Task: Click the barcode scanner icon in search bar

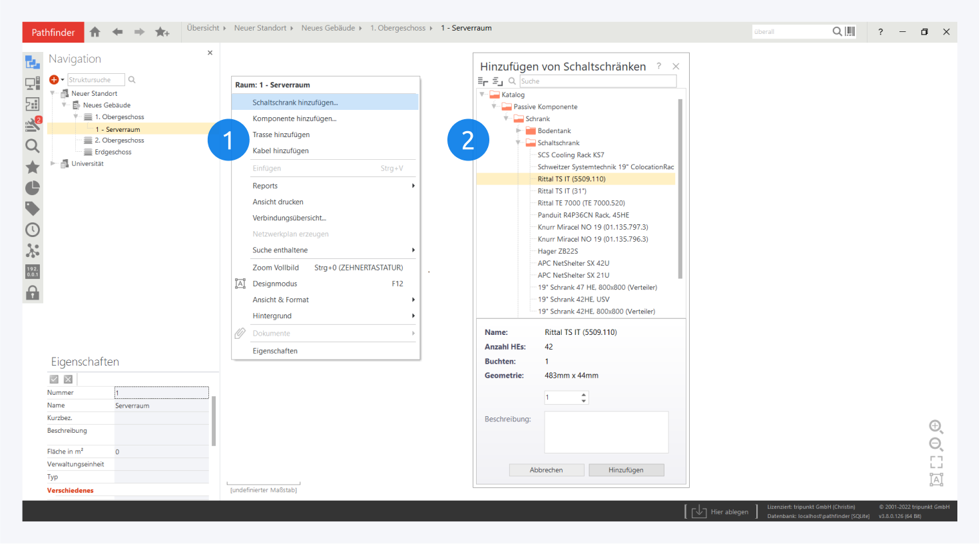Action: coord(850,31)
